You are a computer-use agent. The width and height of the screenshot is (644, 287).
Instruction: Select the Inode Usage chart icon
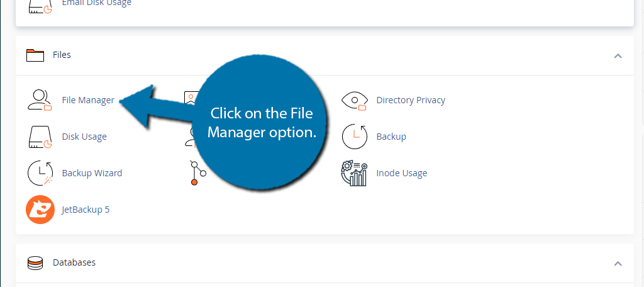(x=354, y=173)
